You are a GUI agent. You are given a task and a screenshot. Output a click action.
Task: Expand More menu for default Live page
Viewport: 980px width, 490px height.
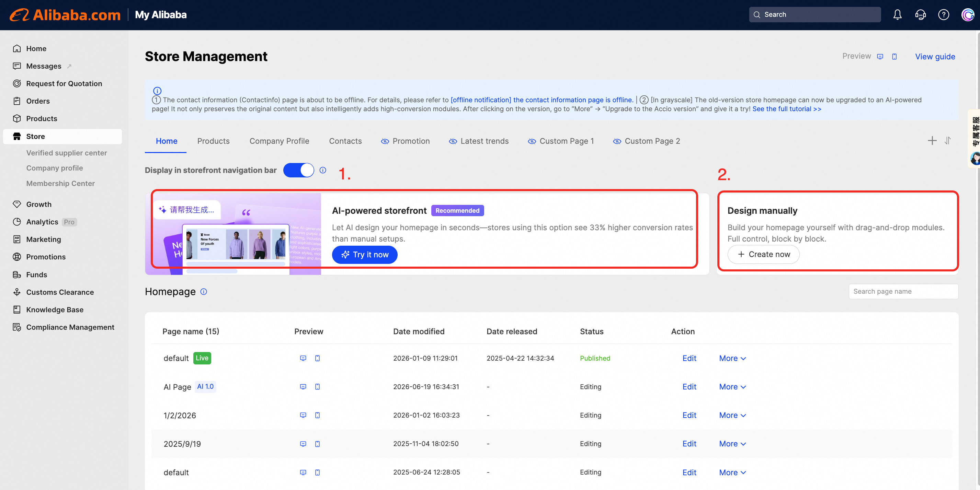pyautogui.click(x=732, y=358)
